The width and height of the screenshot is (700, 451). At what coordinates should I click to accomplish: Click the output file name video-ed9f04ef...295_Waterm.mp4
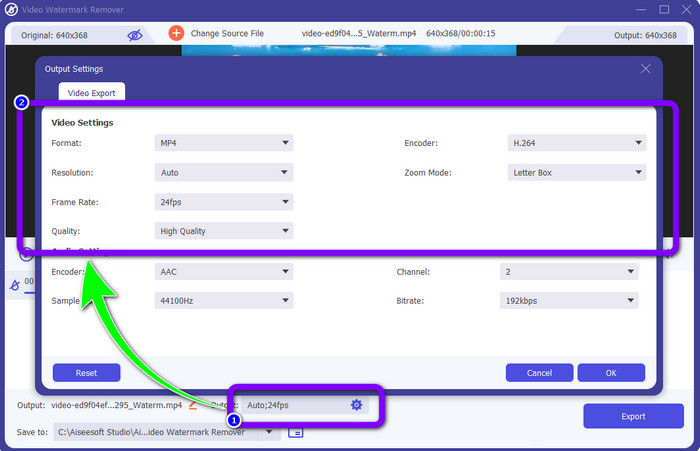point(117,405)
